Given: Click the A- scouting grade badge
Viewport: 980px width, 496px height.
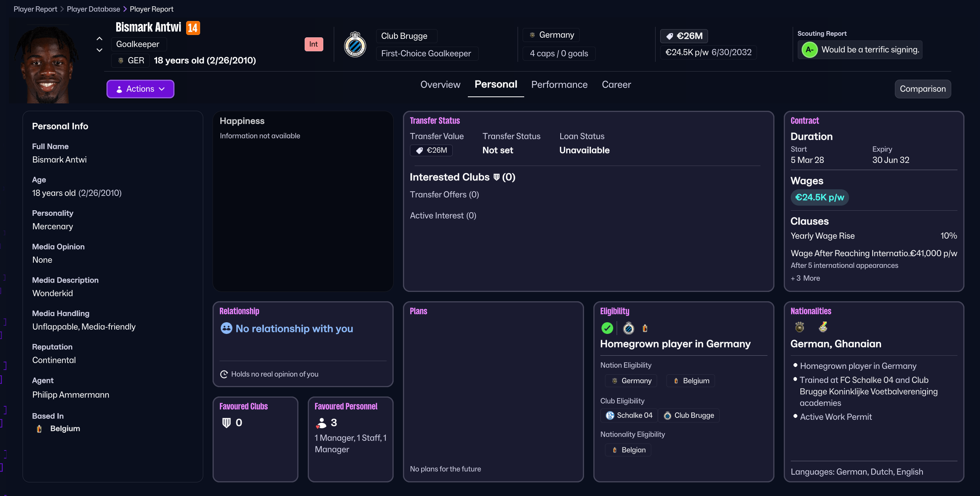Looking at the screenshot, I should click(x=809, y=50).
